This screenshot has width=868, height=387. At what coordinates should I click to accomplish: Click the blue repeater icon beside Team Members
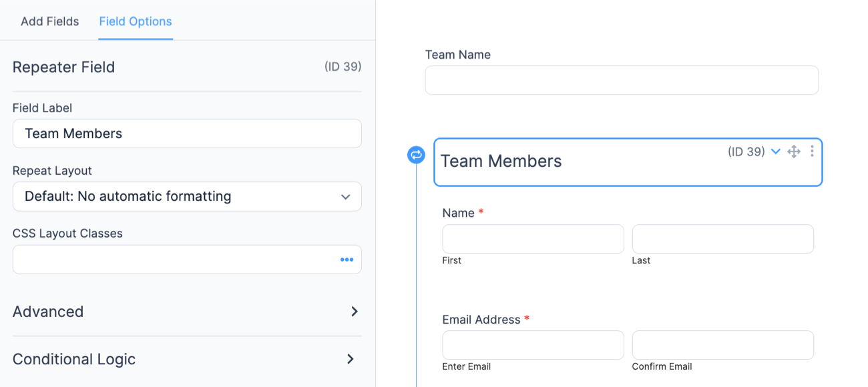[416, 155]
